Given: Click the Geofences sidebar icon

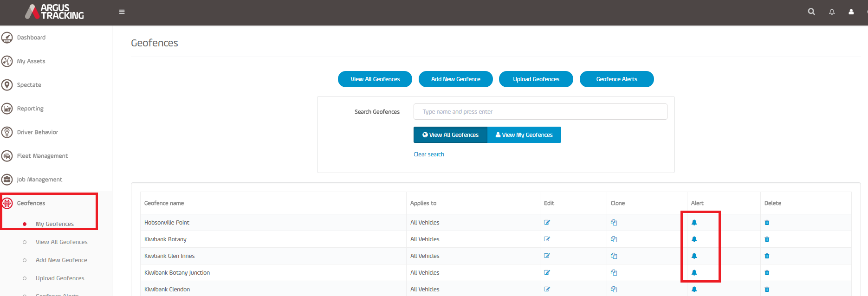Looking at the screenshot, I should click(7, 203).
